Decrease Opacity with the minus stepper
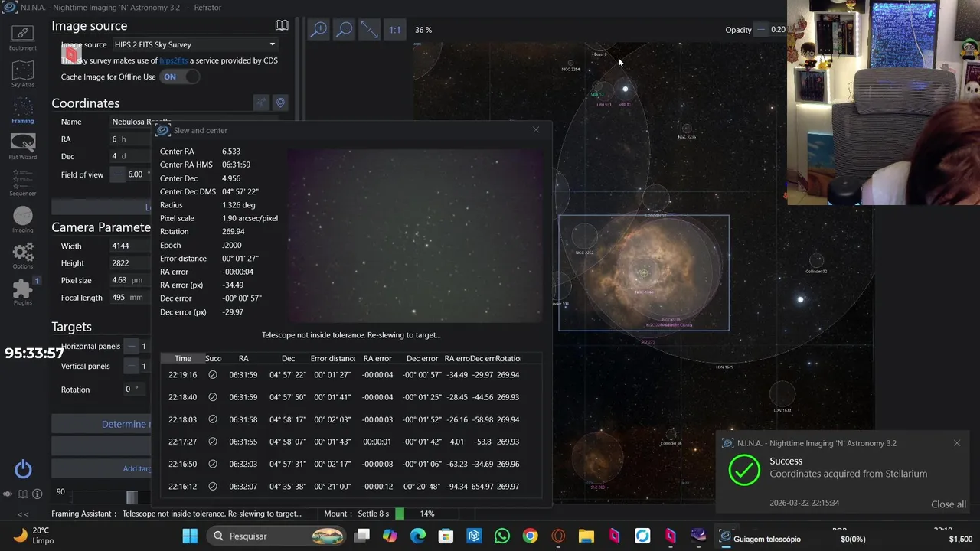This screenshot has width=980, height=551. pos(761,29)
